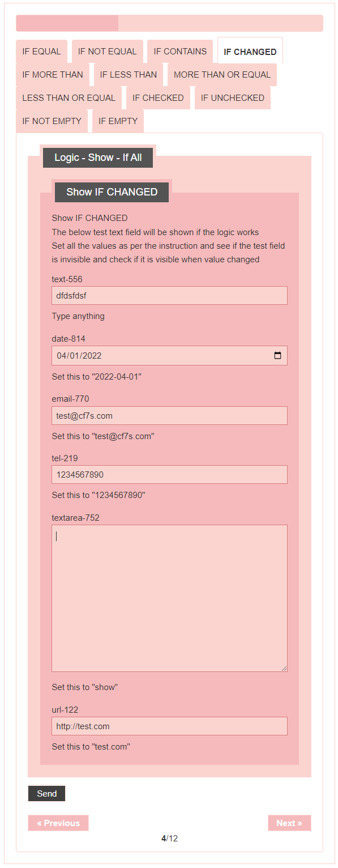This screenshot has height=868, width=338.
Task: Open the IF EMPTY tab
Action: [118, 121]
